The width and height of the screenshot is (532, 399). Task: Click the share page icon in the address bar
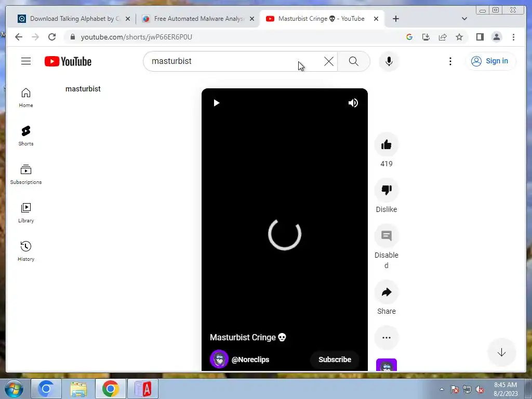(443, 37)
